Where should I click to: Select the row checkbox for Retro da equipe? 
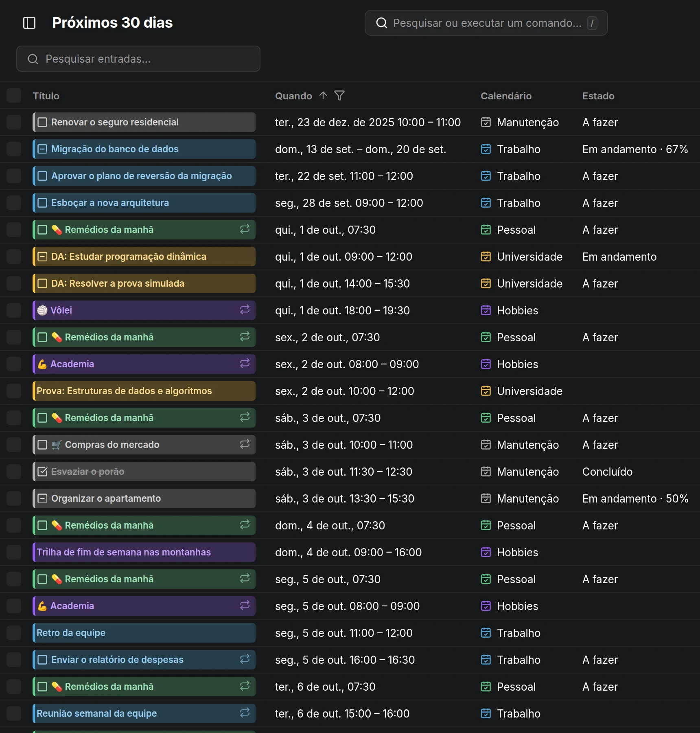coord(14,633)
